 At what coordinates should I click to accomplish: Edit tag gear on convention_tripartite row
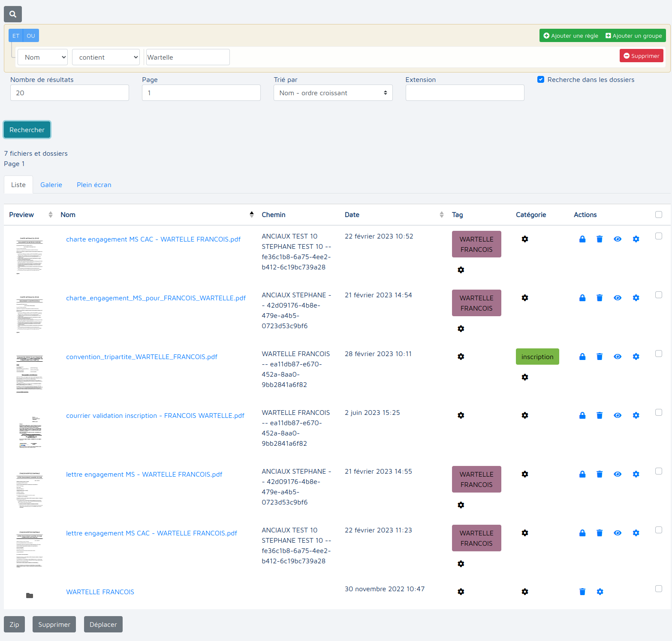[x=461, y=357]
